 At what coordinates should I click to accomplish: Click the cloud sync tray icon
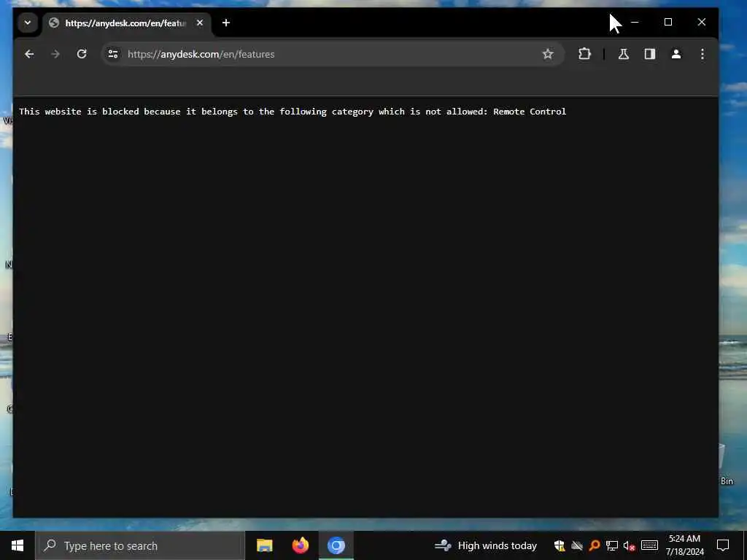click(577, 545)
